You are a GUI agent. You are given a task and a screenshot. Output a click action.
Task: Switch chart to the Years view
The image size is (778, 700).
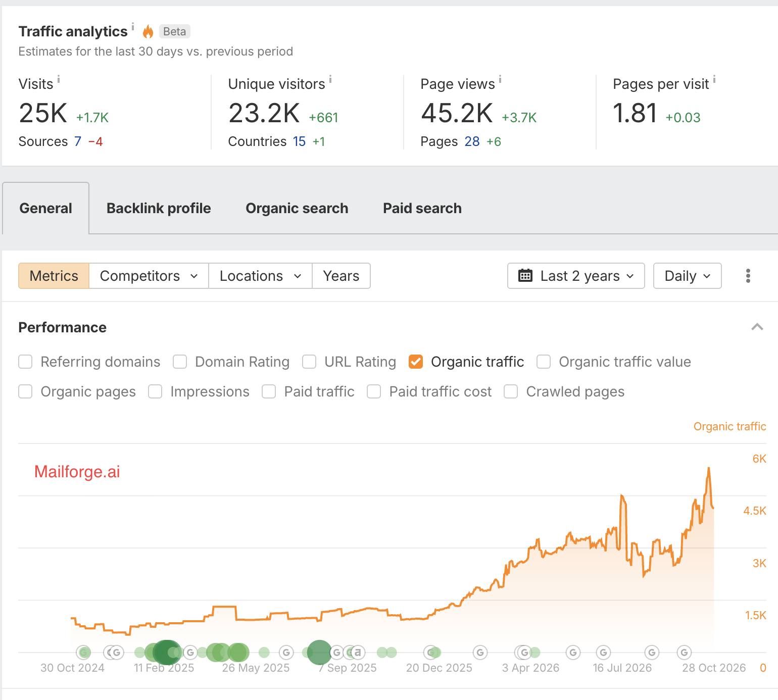click(x=342, y=276)
